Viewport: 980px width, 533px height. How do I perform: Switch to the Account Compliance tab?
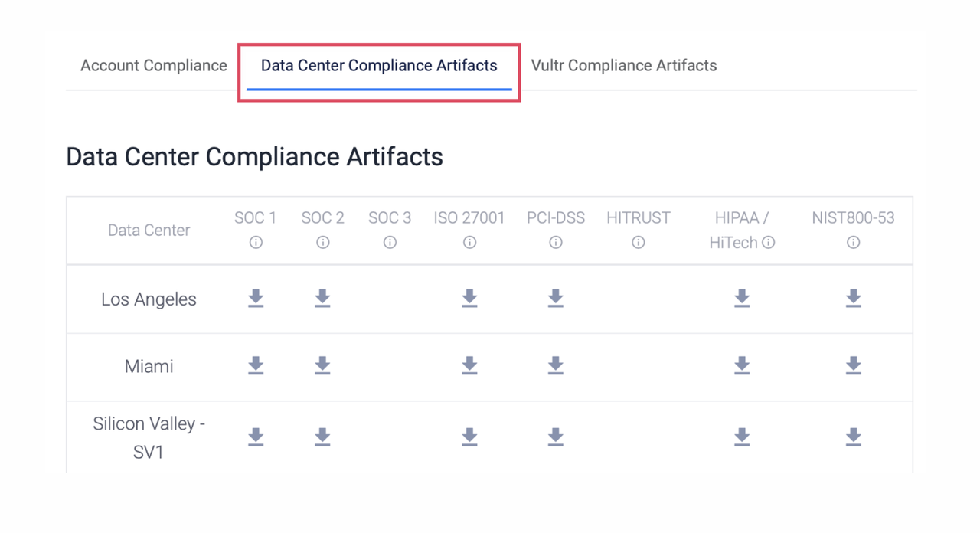(x=153, y=66)
